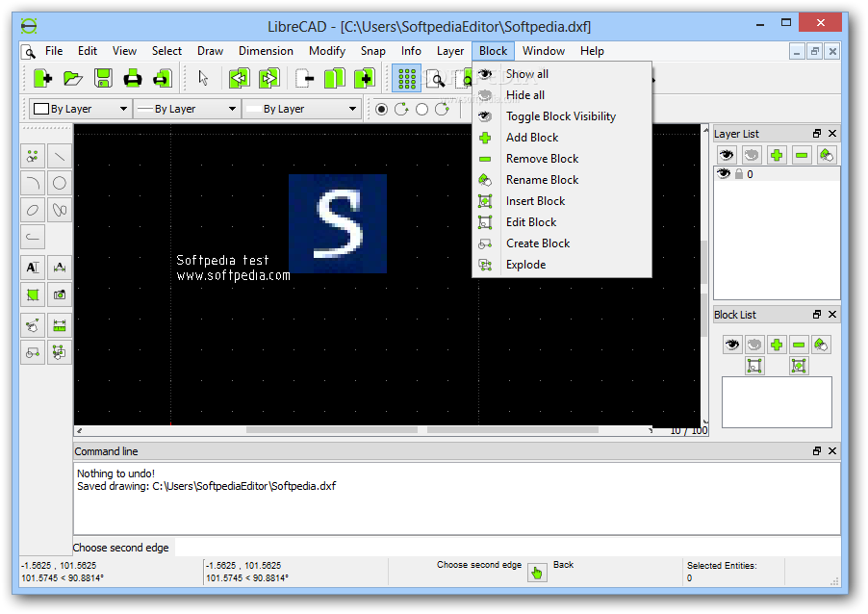Insert block icon in Block List panel
868x614 pixels.
[x=799, y=366]
